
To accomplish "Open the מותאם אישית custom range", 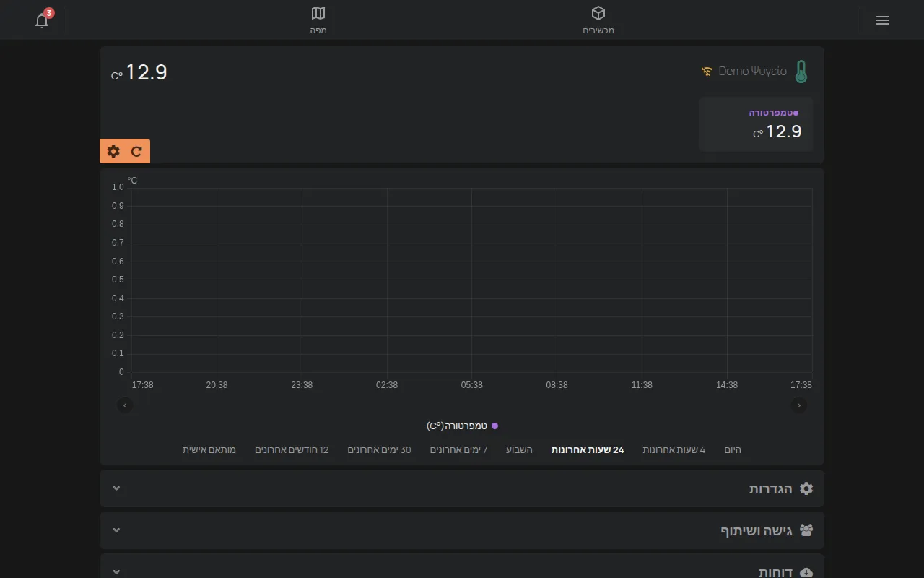I will pyautogui.click(x=209, y=449).
